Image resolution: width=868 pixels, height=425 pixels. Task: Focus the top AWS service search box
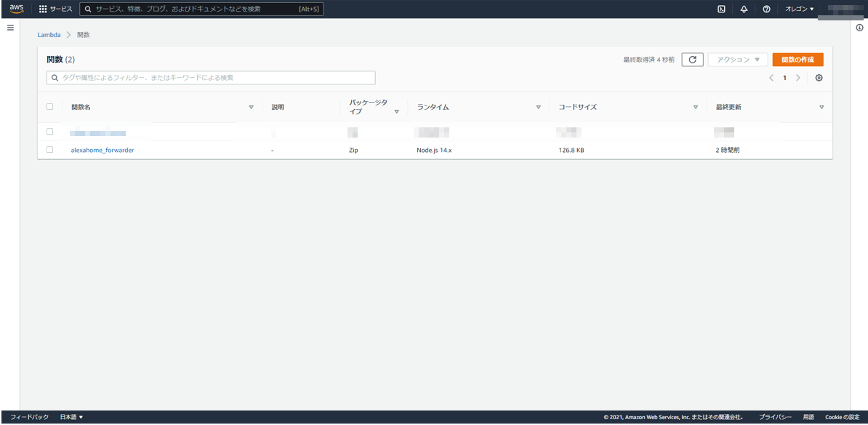[201, 9]
